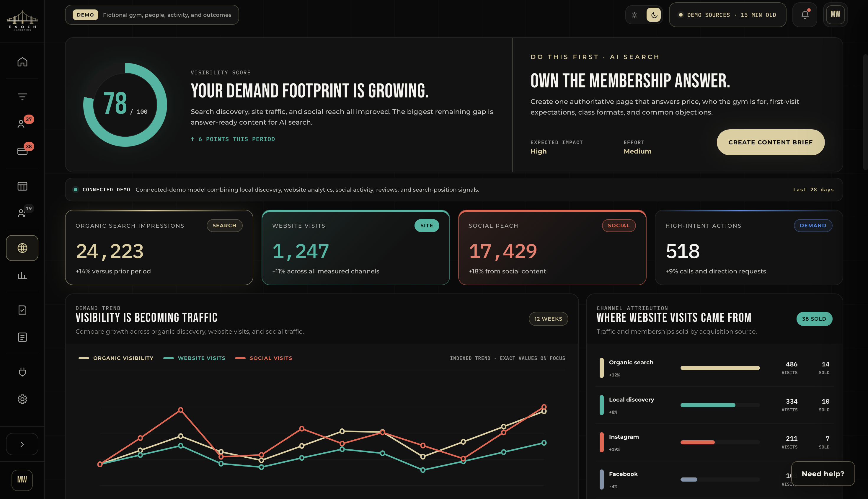Open the MW avatar at sidebar bottom

click(22, 480)
